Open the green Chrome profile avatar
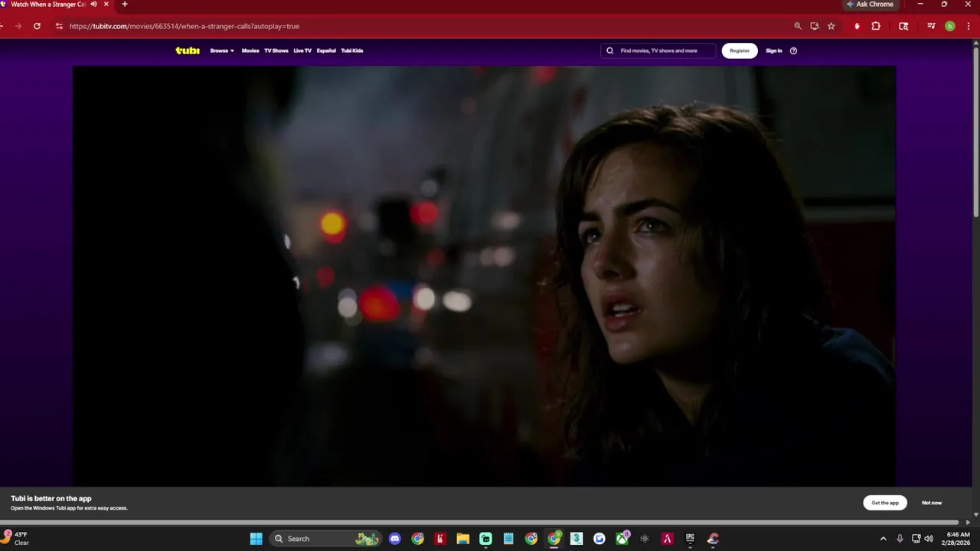Screen dimensions: 980x551 click(950, 26)
